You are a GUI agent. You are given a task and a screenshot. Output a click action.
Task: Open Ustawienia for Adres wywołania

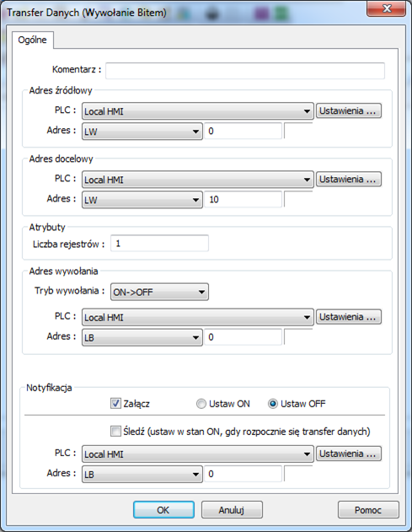coord(349,317)
